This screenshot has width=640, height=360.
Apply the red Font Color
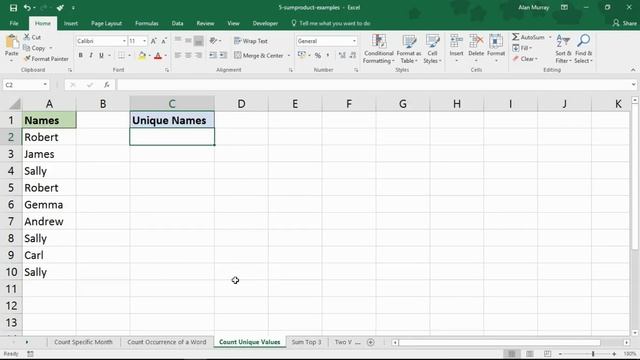158,56
